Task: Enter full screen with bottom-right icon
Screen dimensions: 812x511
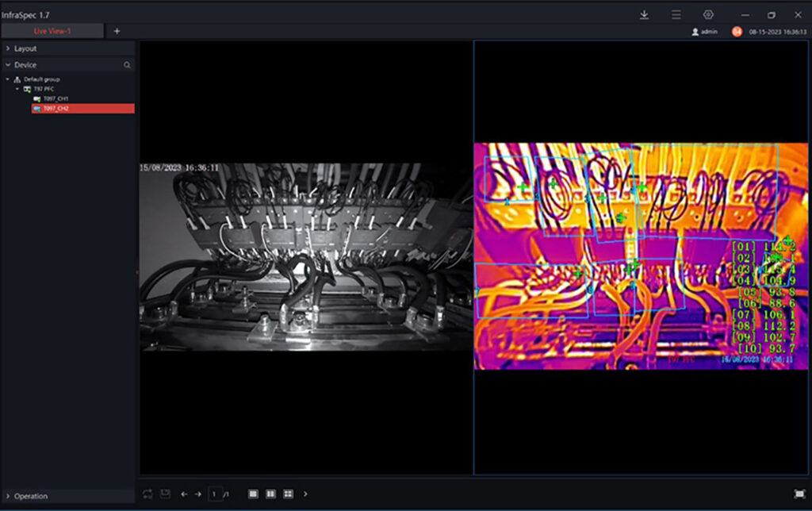Action: [799, 494]
